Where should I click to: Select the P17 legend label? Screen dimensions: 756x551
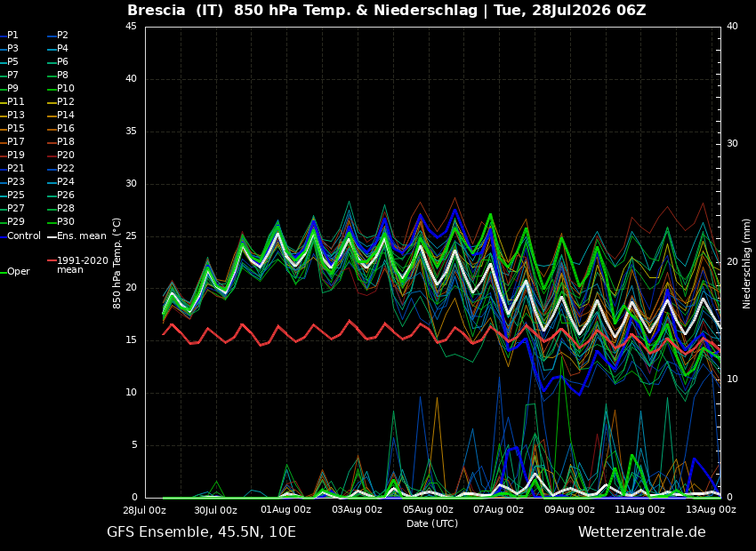15,141
